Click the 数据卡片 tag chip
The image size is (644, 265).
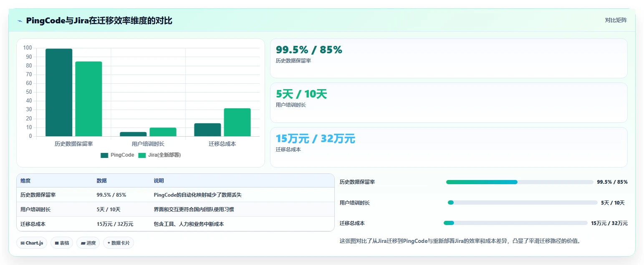pos(119,243)
